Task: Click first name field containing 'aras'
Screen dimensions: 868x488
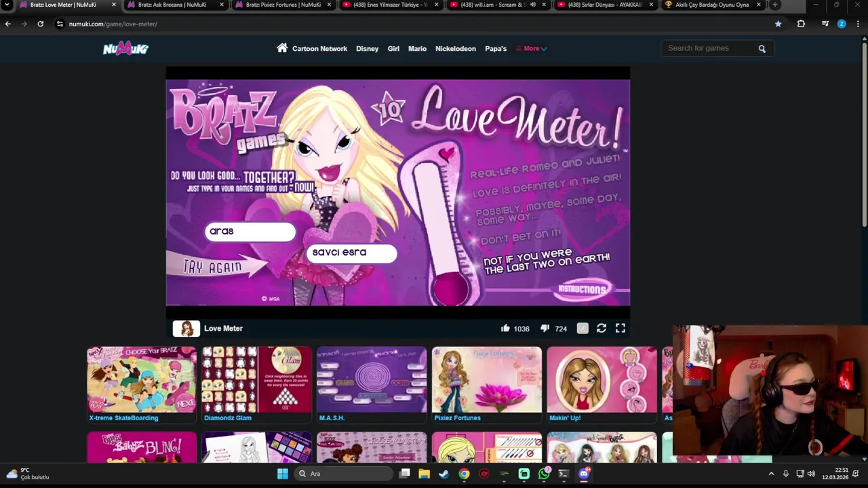Action: tap(250, 232)
